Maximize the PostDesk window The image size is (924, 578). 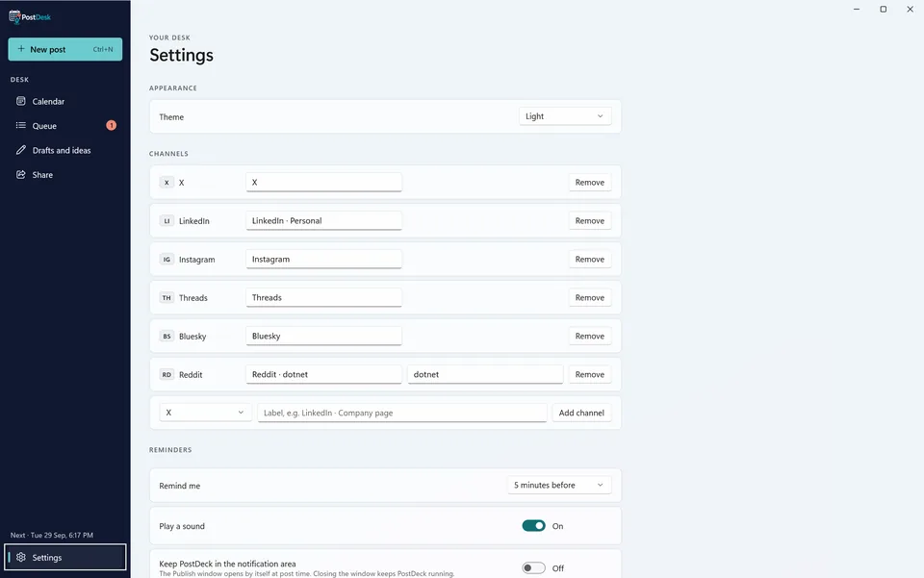(x=883, y=9)
